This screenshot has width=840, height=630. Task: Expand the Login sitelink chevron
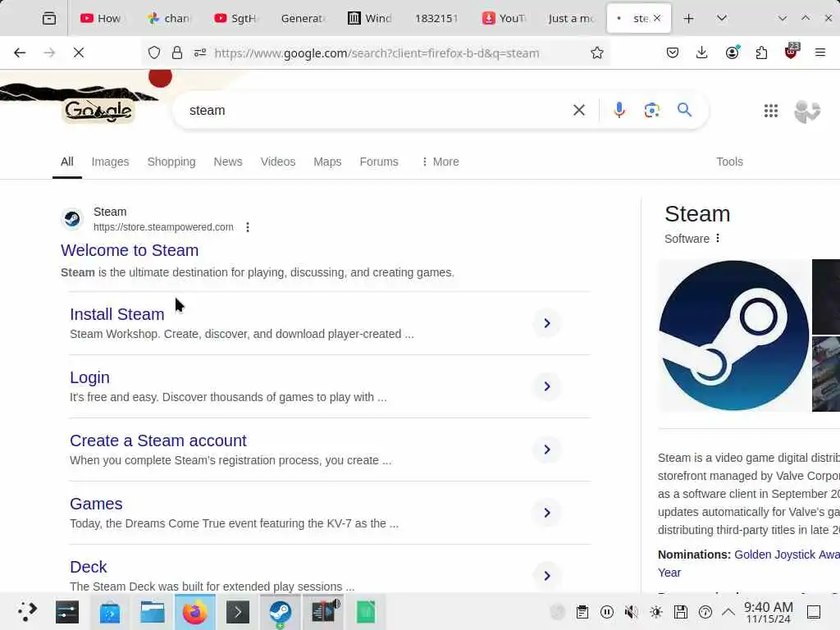(x=547, y=386)
